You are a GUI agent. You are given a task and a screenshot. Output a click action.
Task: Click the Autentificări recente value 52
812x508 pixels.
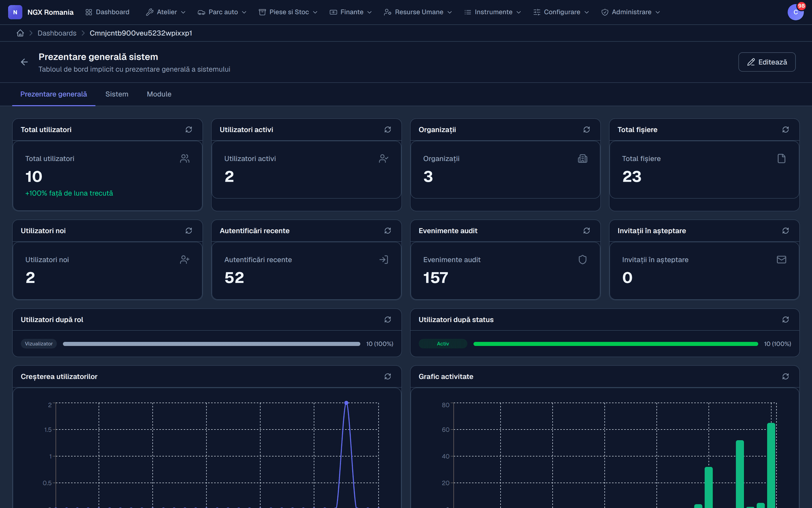coord(234,278)
